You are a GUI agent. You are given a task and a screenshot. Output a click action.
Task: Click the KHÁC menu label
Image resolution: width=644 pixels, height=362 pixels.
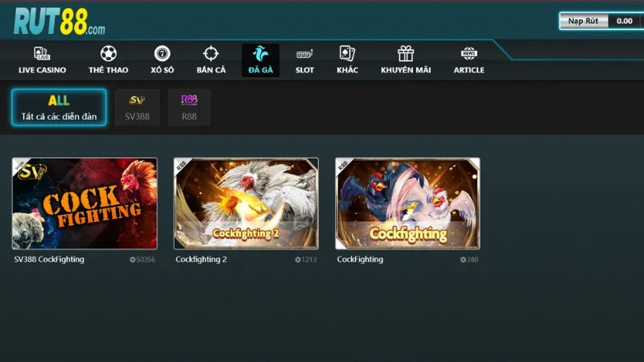coord(348,70)
